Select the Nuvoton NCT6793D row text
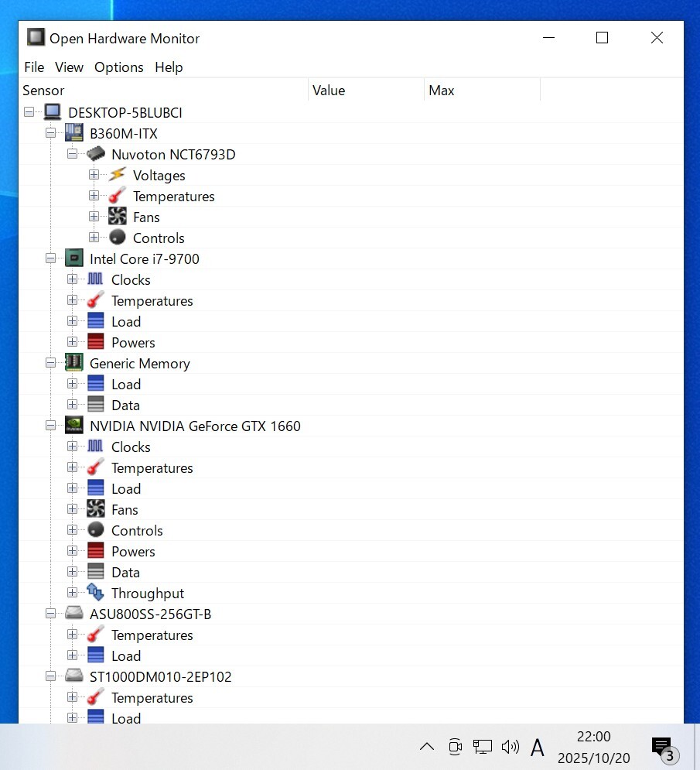The height and width of the screenshot is (770, 700). tap(173, 155)
